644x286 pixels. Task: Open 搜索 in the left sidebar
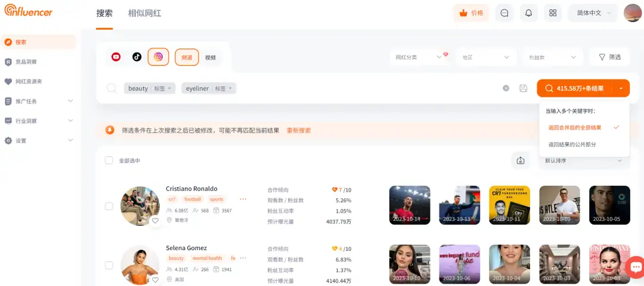pos(39,42)
